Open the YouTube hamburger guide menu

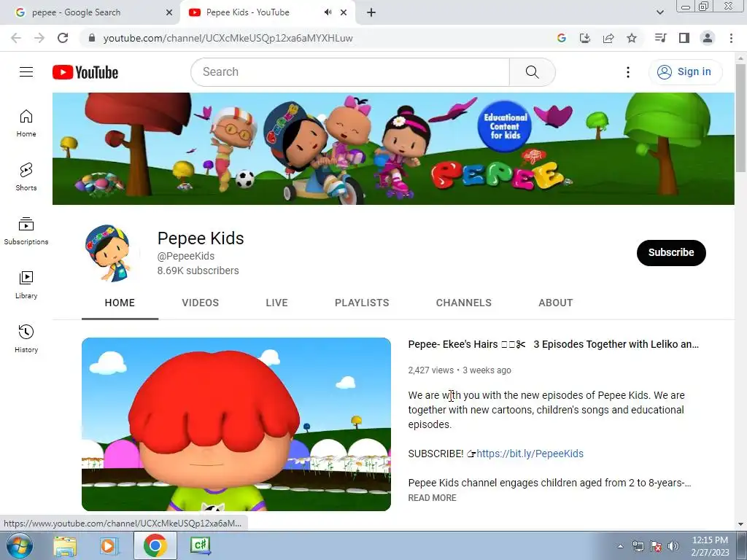click(26, 72)
